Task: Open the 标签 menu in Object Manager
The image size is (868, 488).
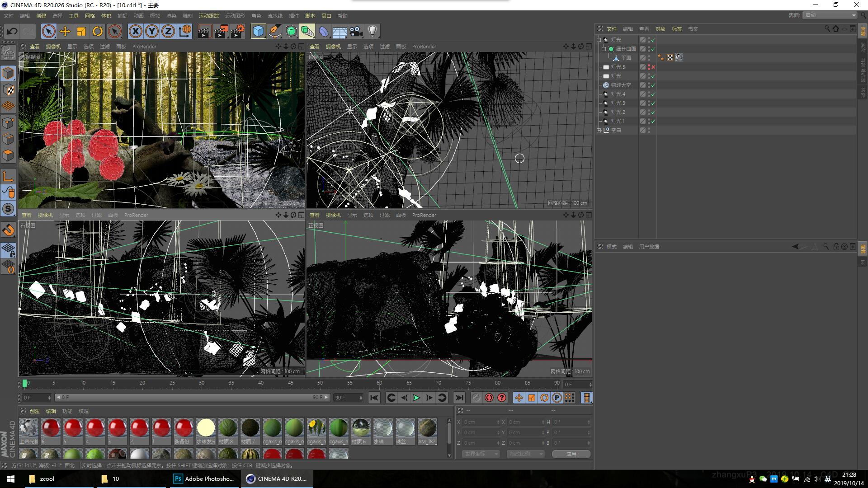Action: tap(676, 29)
